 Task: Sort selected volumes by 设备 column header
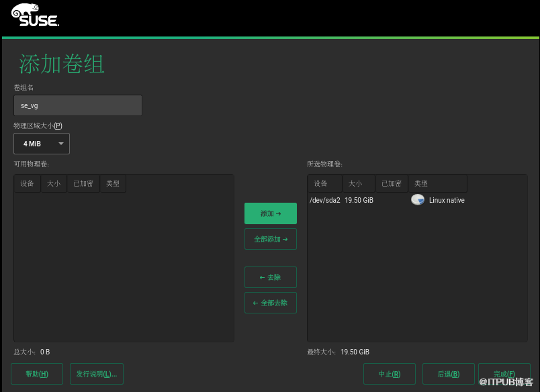325,183
